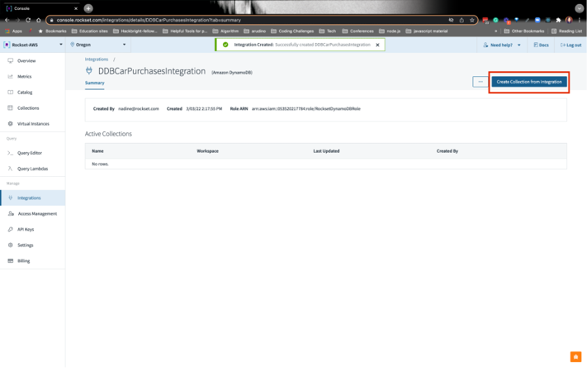Open the Conferences bookmark folder
The height and width of the screenshot is (368, 588).
point(358,31)
